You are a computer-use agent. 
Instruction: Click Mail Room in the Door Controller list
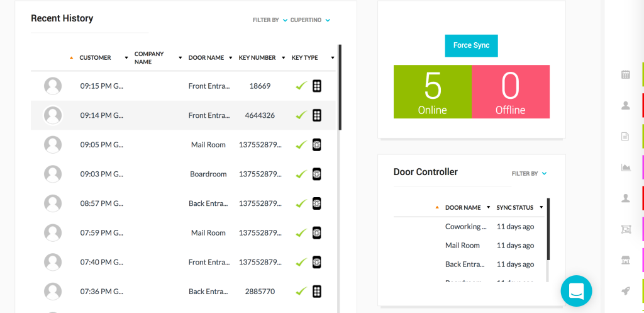[x=462, y=246]
